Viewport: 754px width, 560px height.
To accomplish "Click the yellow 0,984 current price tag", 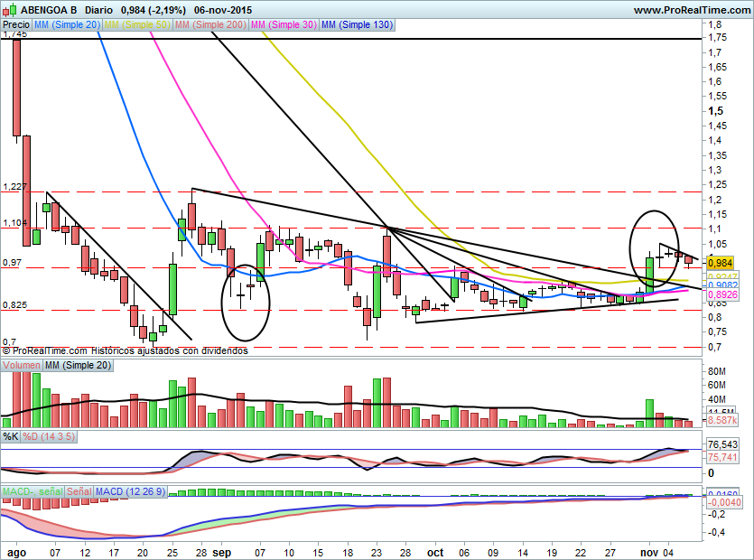I will 718,263.
